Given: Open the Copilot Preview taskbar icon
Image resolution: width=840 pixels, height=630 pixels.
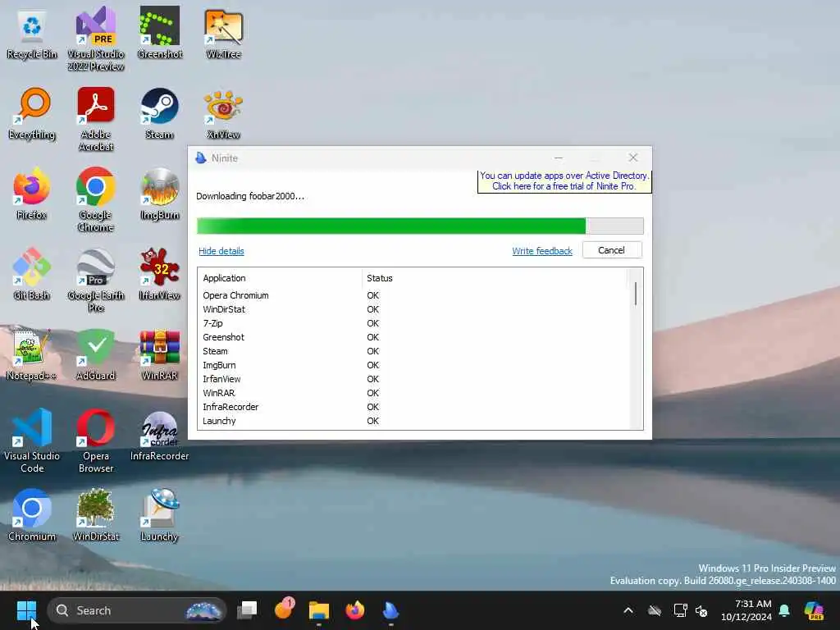Looking at the screenshot, I should coord(814,610).
